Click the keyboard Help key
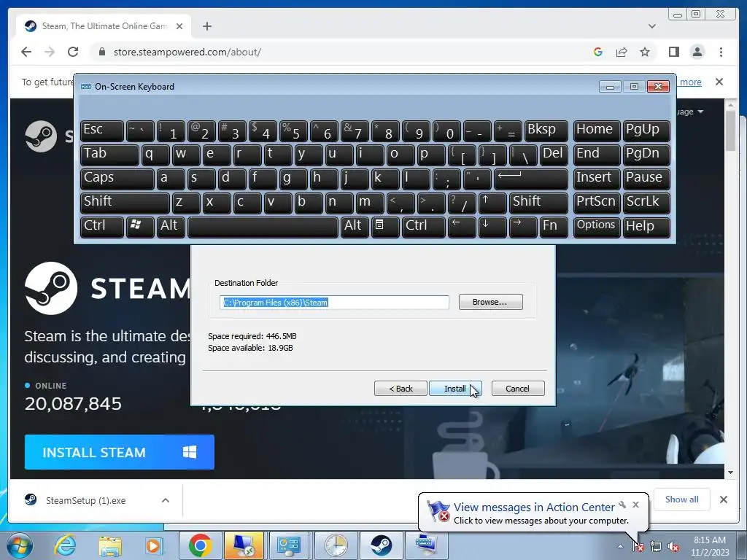The height and width of the screenshot is (560, 747). [646, 227]
